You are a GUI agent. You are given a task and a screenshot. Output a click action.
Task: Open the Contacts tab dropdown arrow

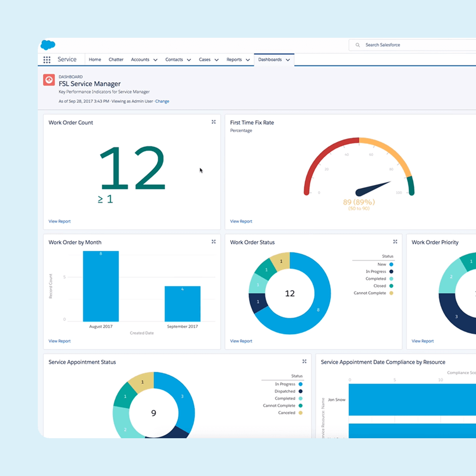(189, 60)
